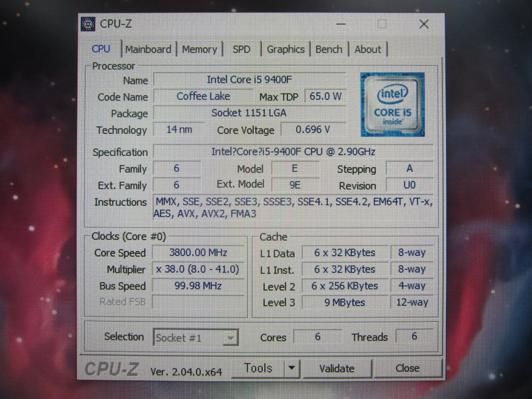532x399 pixels.
Task: Click the Core Voltage value 0.696 V
Action: tap(313, 130)
